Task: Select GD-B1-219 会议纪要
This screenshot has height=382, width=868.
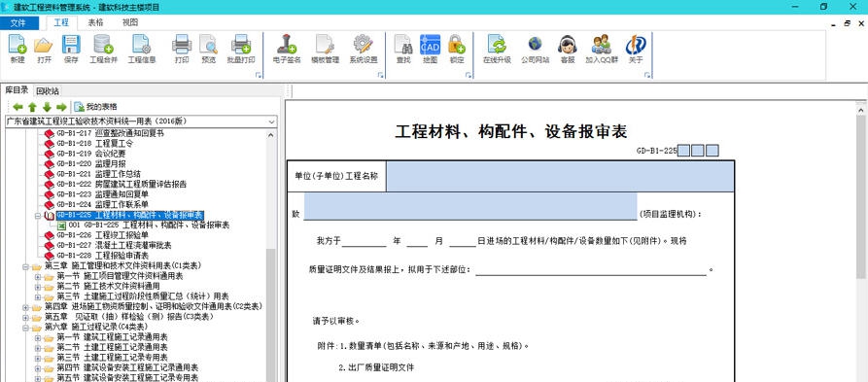Action: coord(90,154)
